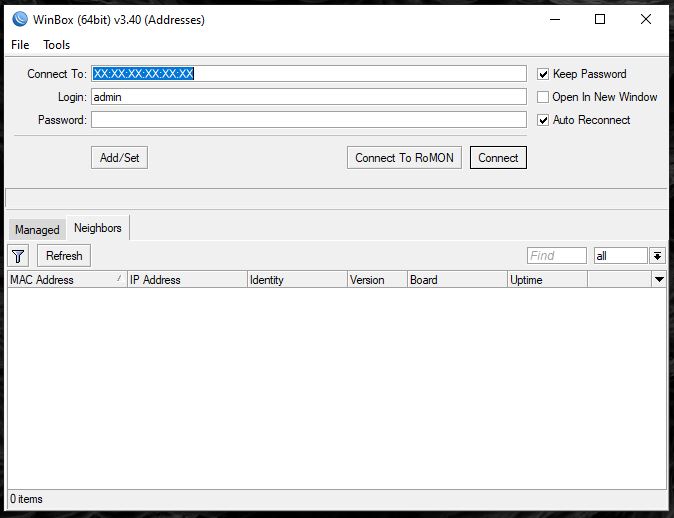The height and width of the screenshot is (518, 674).
Task: Click Connect To RoMON button
Action: (x=404, y=158)
